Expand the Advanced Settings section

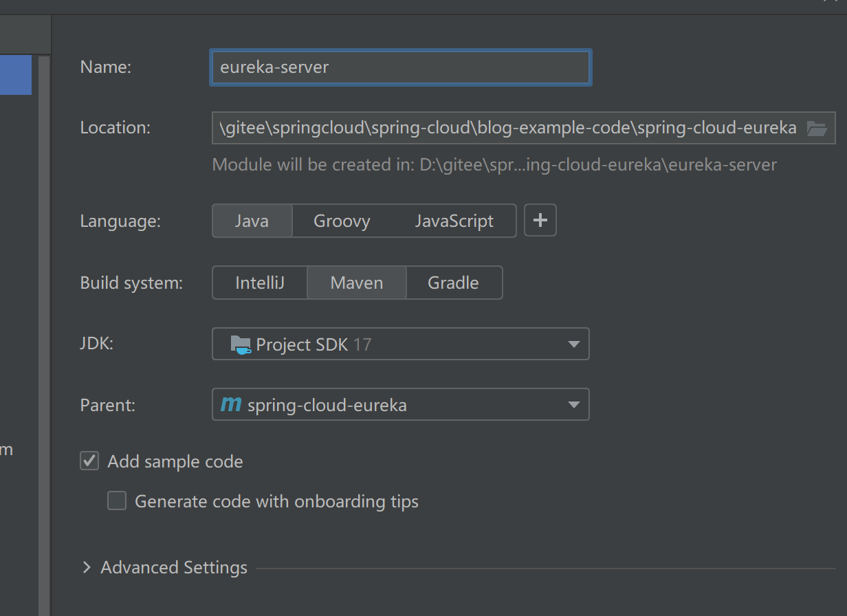tap(87, 567)
